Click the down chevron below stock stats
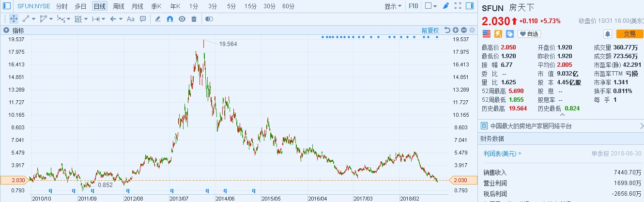Screen dimensions: 644x202 pos(562,114)
